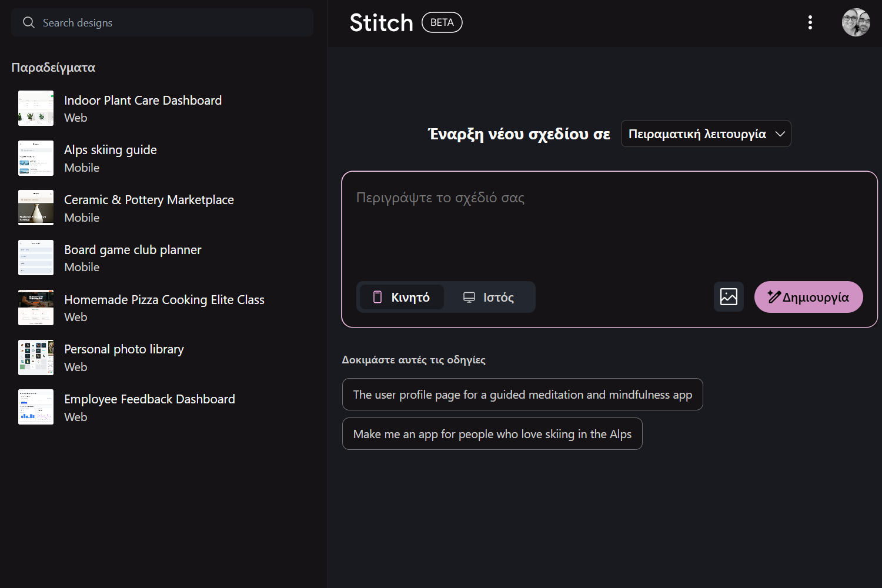The height and width of the screenshot is (588, 882).
Task: Click the Έναρξη νέου σχεδίου σε heading
Action: 519,134
